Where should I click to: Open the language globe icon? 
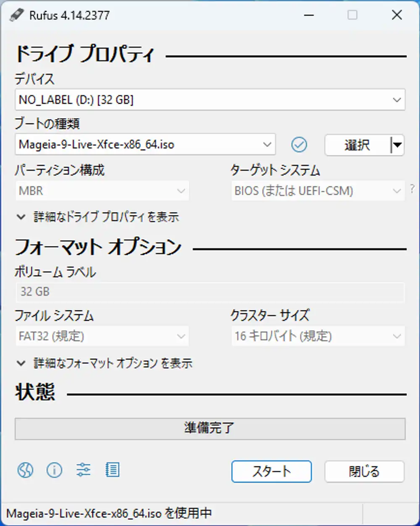[25, 470]
